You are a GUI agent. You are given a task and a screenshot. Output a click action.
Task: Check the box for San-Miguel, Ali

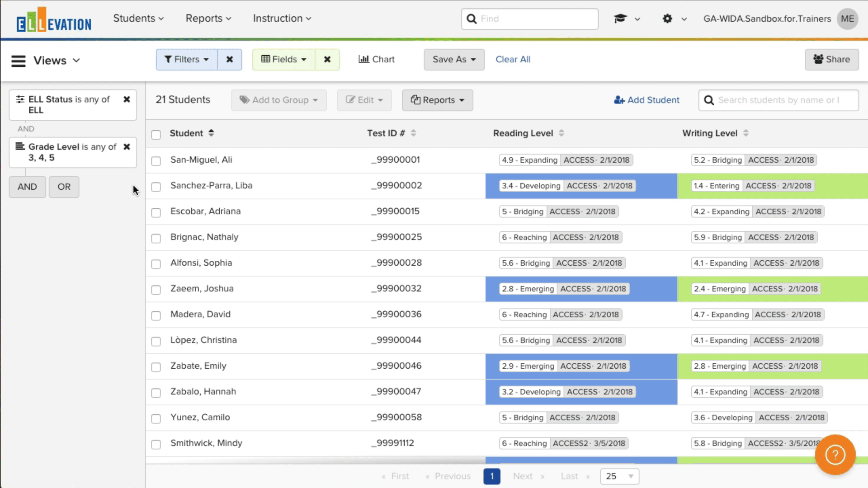[x=156, y=161]
